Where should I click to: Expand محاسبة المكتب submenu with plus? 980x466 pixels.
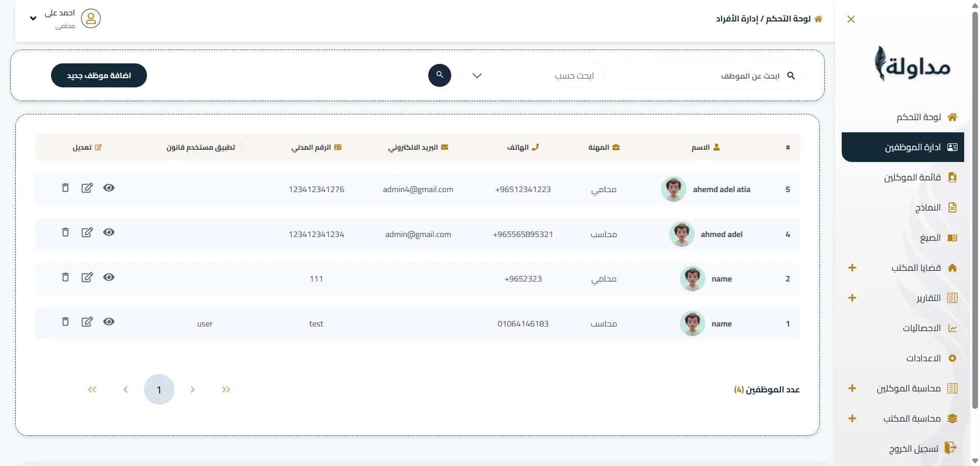point(852,418)
